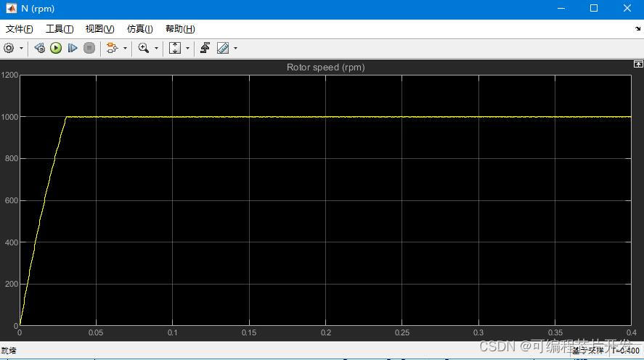Open the 工具(T) menu
Image resolution: width=644 pixels, height=360 pixels.
(x=60, y=29)
